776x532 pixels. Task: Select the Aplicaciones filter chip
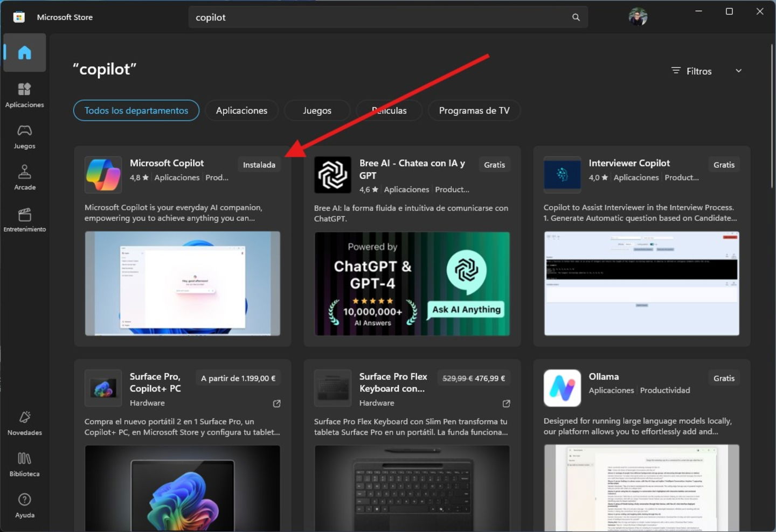pos(241,110)
